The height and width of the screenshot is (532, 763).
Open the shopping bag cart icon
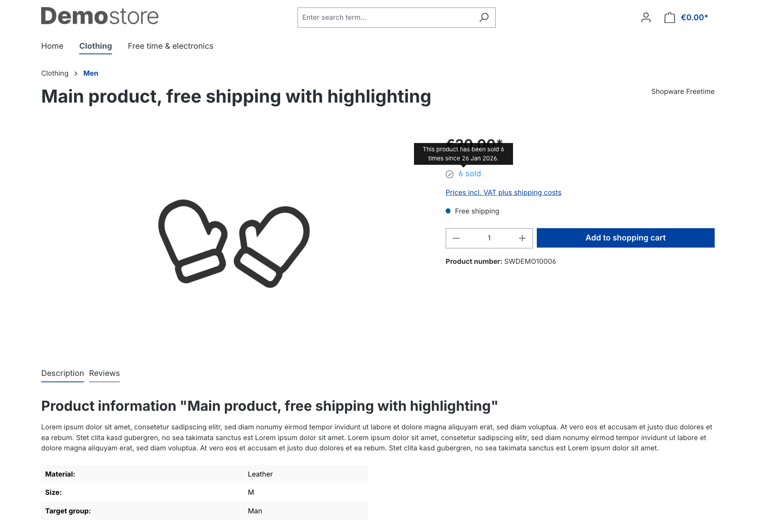[x=670, y=17]
